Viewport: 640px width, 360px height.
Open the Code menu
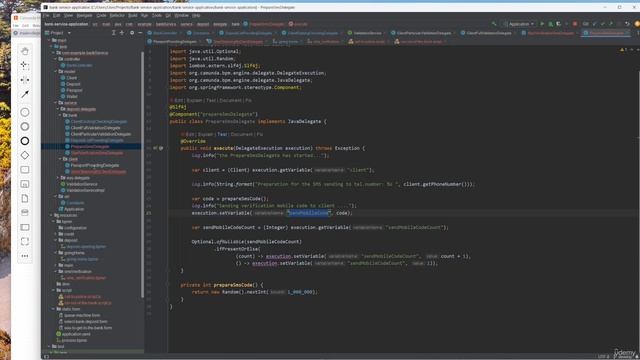point(101,16)
